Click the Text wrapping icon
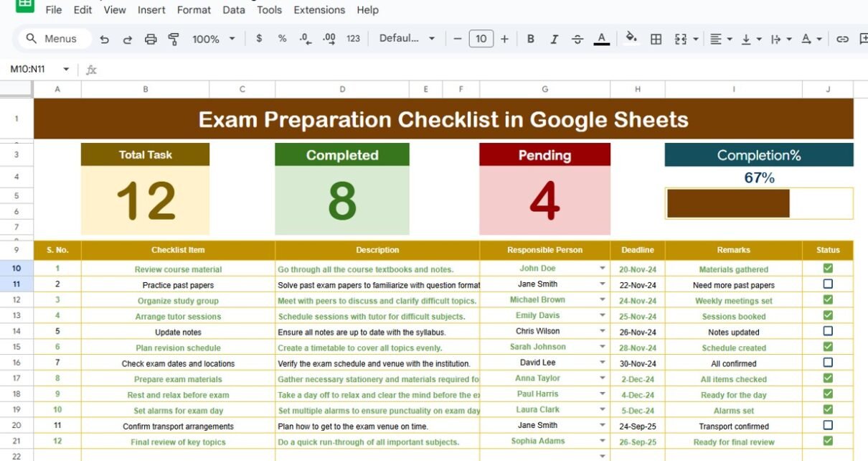This screenshot has width=868, height=461. click(x=775, y=39)
